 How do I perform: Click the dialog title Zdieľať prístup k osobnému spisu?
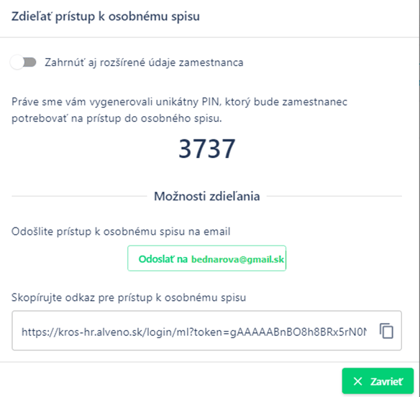[106, 17]
